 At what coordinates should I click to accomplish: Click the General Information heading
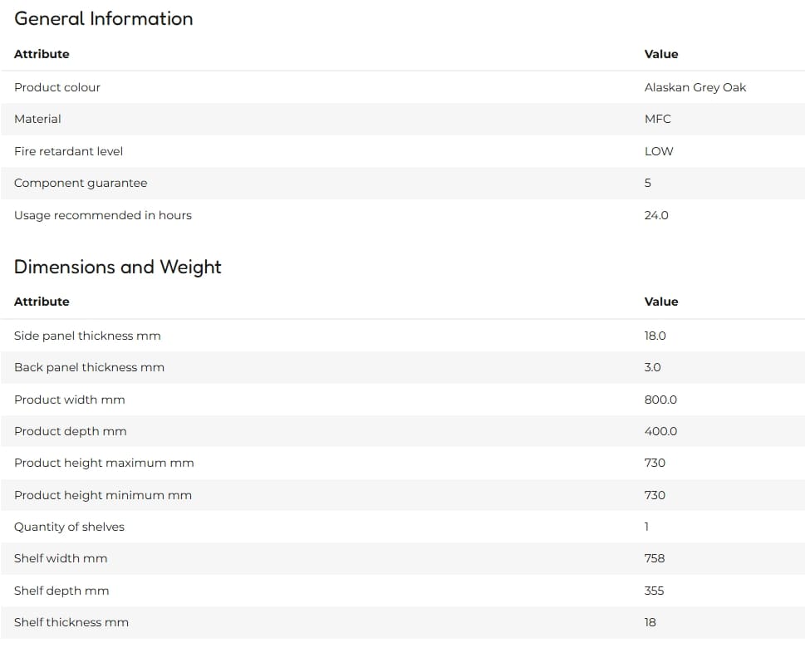click(104, 19)
